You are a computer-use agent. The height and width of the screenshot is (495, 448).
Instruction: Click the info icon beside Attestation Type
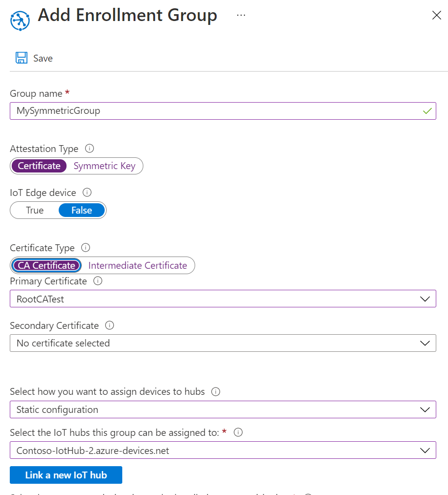click(90, 149)
